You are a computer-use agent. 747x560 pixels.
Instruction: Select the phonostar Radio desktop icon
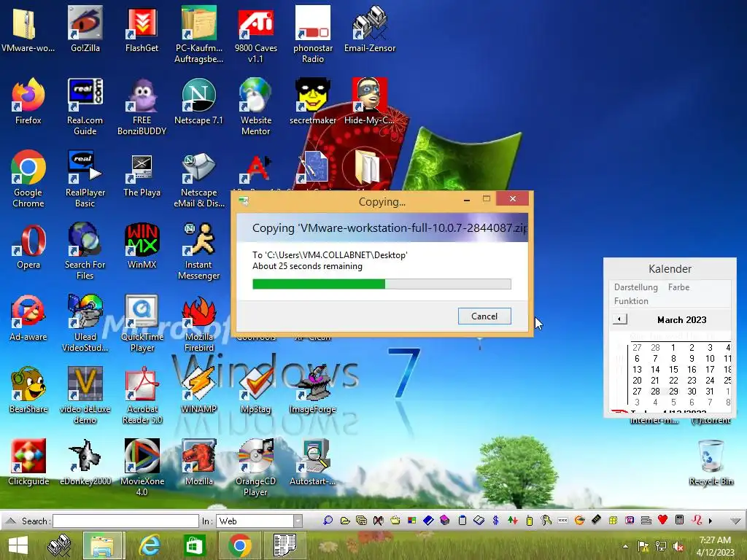312,35
